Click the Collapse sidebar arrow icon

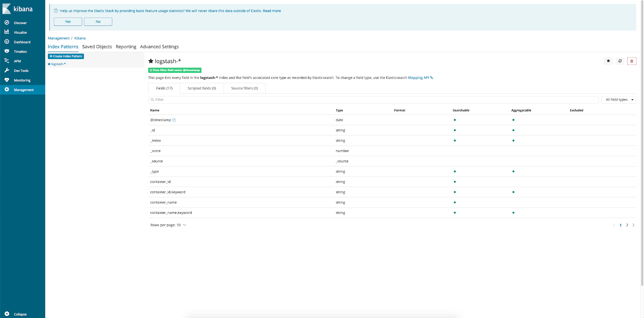(x=7, y=314)
